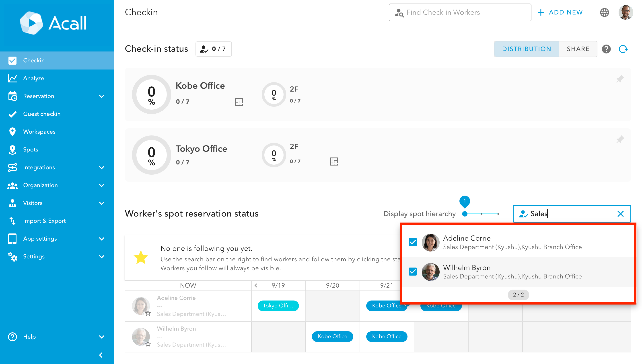Uncheck Wilhelm Byron checkbox
The height and width of the screenshot is (364, 642).
click(x=413, y=272)
